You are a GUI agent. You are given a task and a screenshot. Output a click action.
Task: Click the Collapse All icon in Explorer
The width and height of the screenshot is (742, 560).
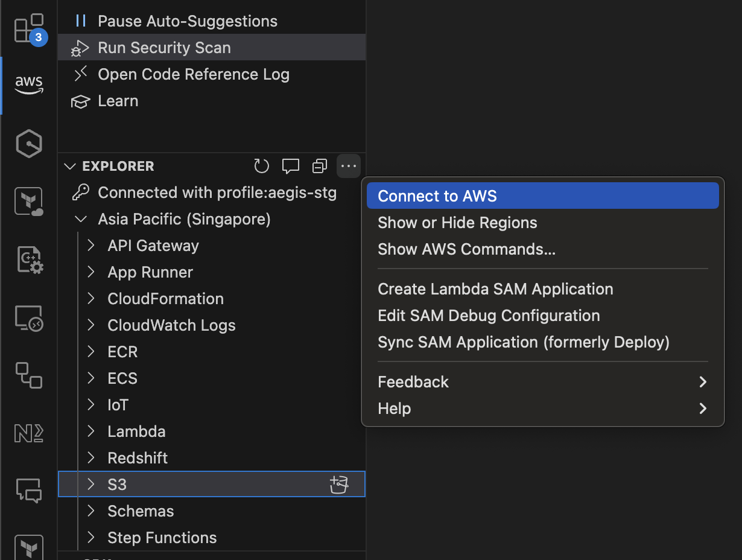320,166
